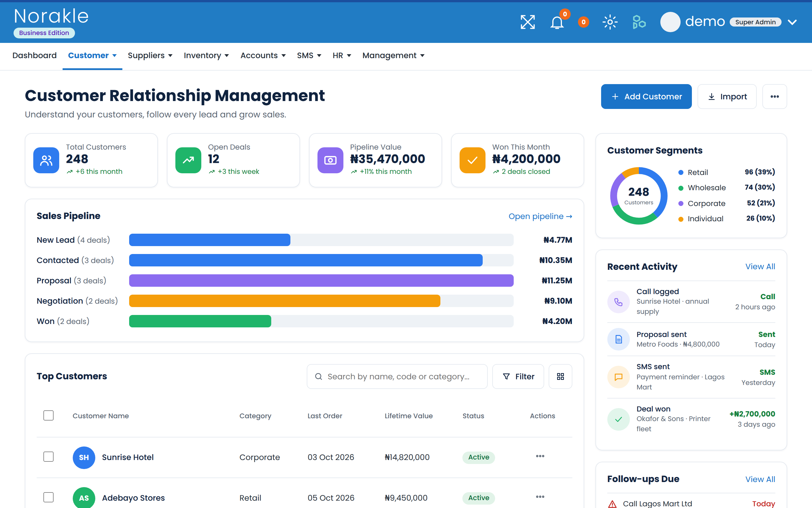Click the Open Deals trend icon
Screen dimensions: 812x508
(x=188, y=160)
